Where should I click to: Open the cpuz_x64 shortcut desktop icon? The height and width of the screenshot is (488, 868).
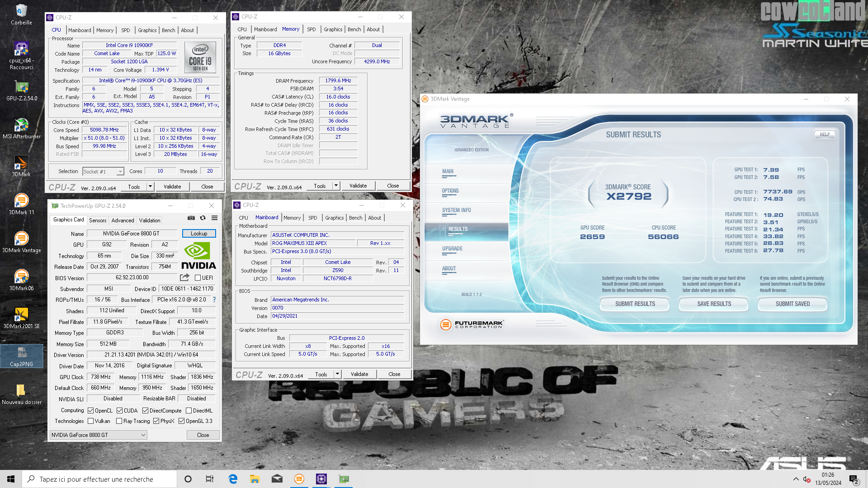click(x=21, y=56)
